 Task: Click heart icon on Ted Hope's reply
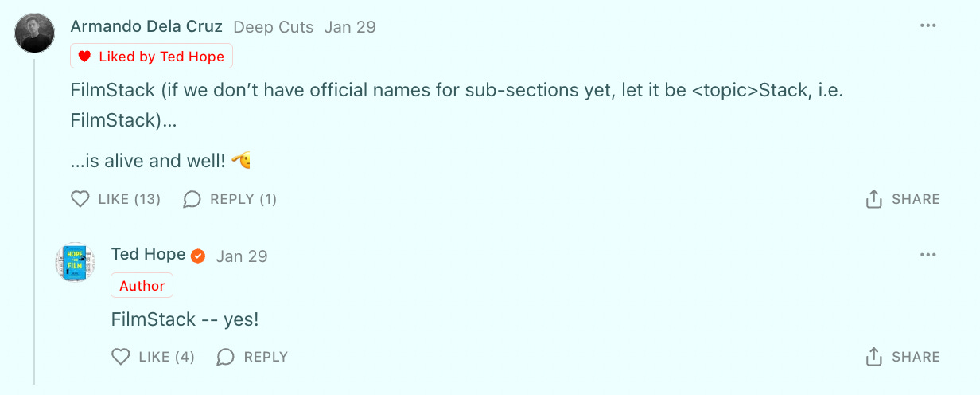click(121, 357)
